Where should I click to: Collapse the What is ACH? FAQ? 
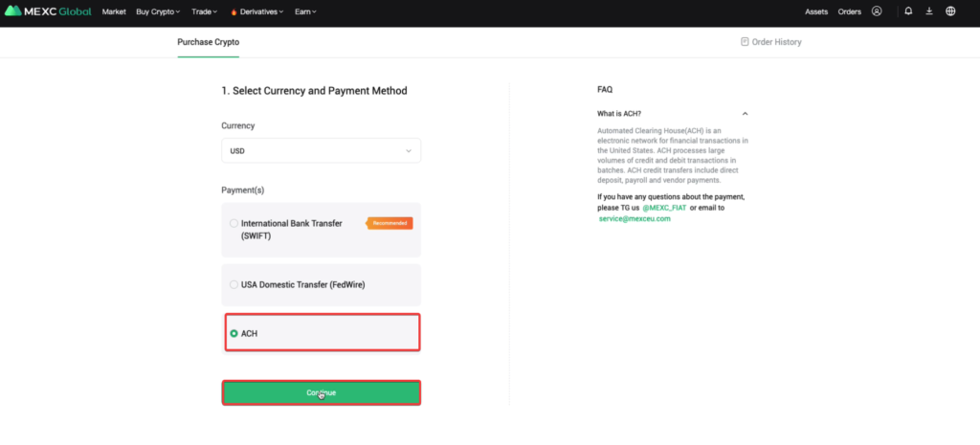pyautogui.click(x=745, y=114)
